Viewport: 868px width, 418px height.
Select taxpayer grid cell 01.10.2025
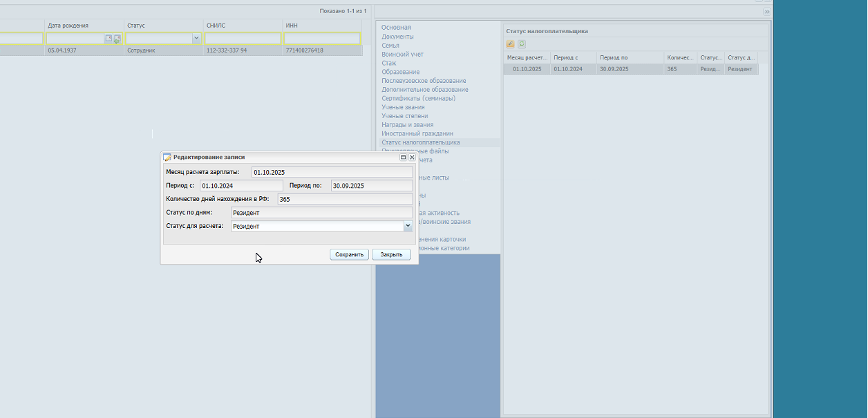pyautogui.click(x=527, y=69)
